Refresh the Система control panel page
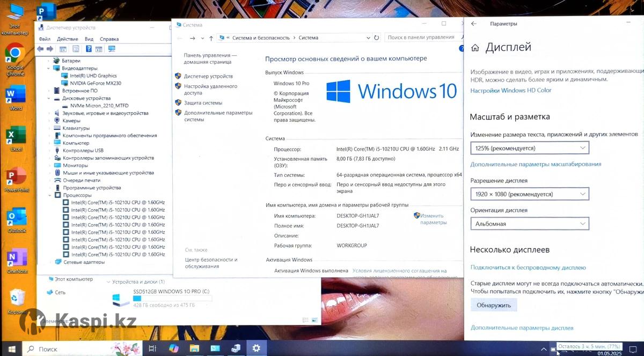The width and height of the screenshot is (644, 356). (x=377, y=38)
